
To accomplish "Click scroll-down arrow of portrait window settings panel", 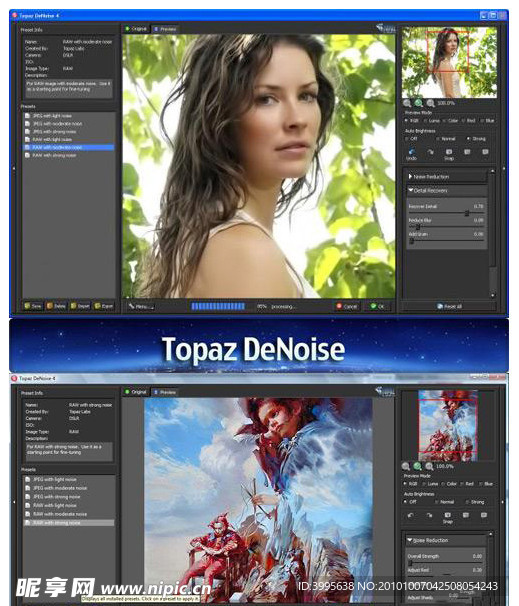I will coord(493,295).
